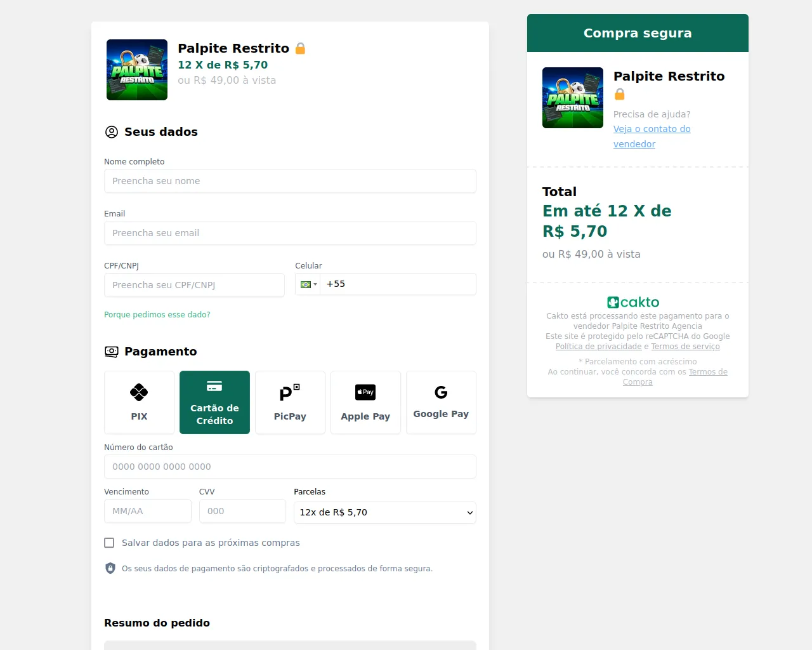Click the shield security icon
This screenshot has height=650, width=812.
(x=110, y=568)
